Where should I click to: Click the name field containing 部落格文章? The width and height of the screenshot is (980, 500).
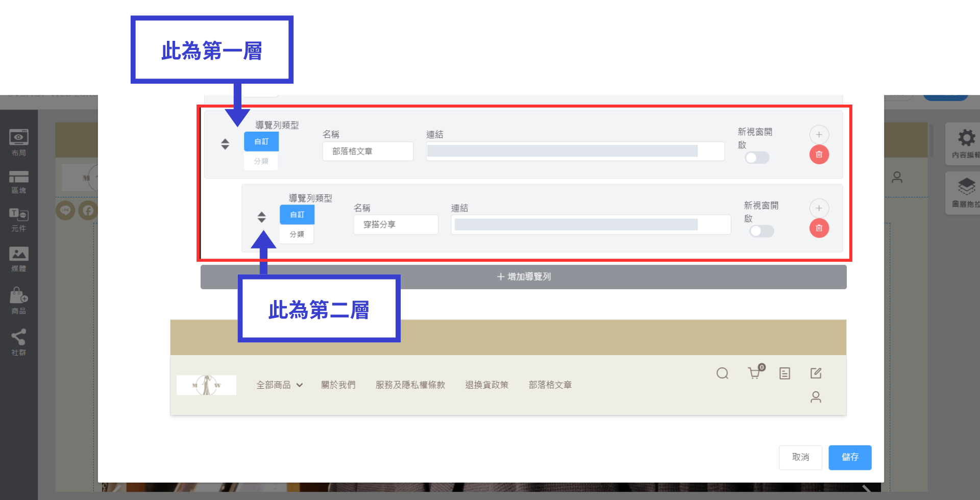point(367,152)
